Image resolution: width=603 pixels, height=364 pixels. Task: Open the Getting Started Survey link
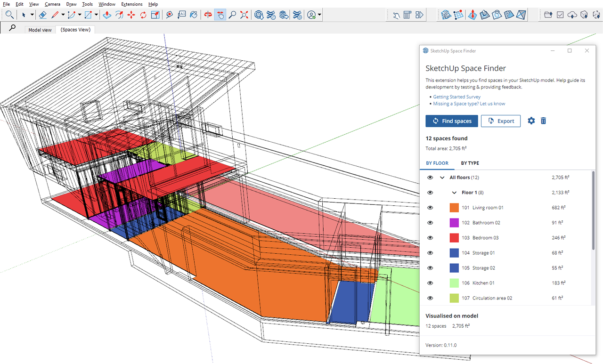pos(457,97)
